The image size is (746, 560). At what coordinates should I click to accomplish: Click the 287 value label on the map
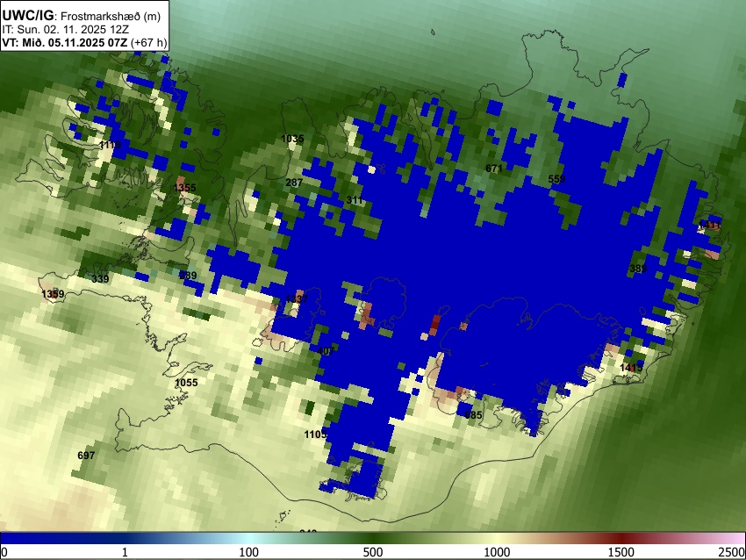pos(294,183)
